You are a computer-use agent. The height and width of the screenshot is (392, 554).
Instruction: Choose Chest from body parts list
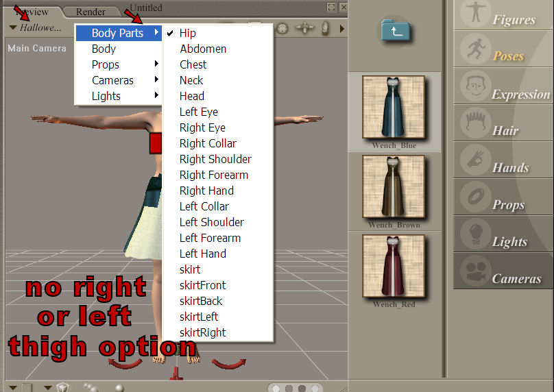218,64
